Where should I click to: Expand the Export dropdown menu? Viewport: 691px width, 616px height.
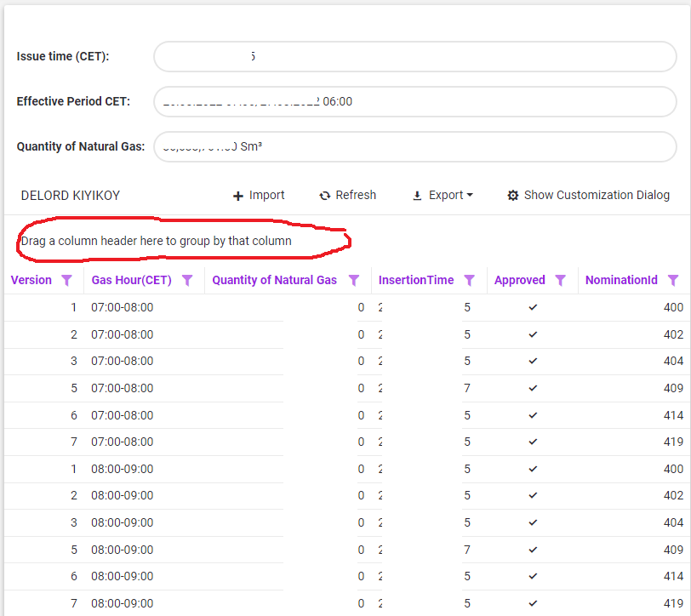(443, 196)
